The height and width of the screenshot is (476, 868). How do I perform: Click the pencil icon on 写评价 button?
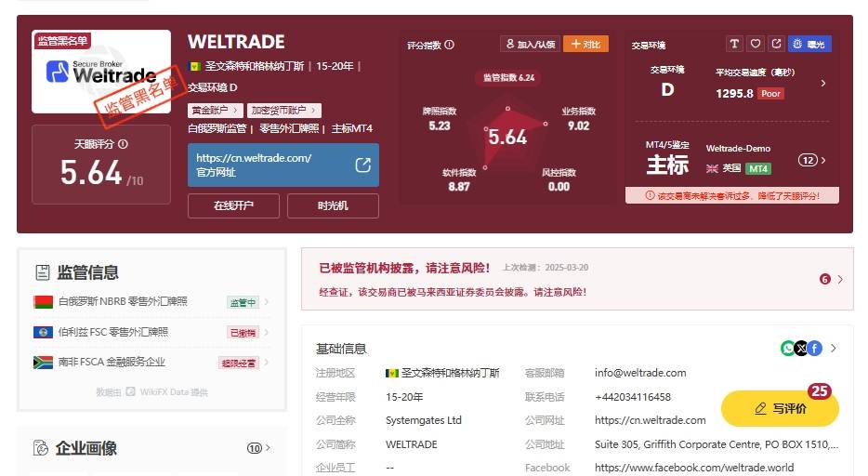pos(760,408)
